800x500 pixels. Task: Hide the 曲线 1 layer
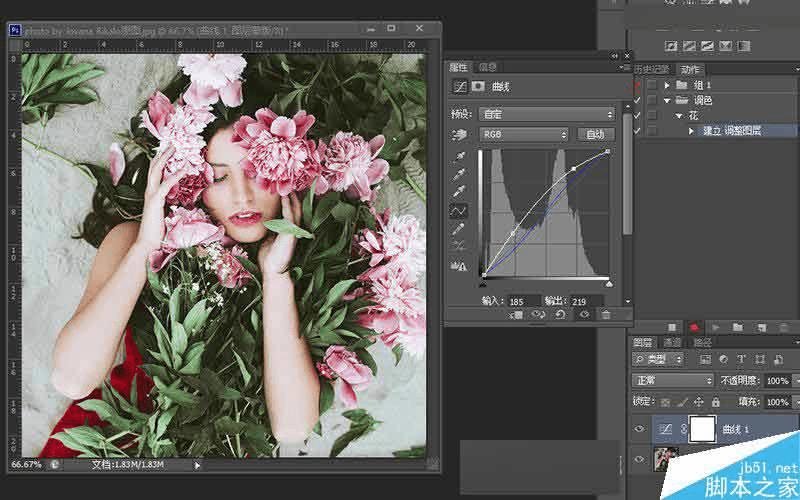(x=640, y=429)
